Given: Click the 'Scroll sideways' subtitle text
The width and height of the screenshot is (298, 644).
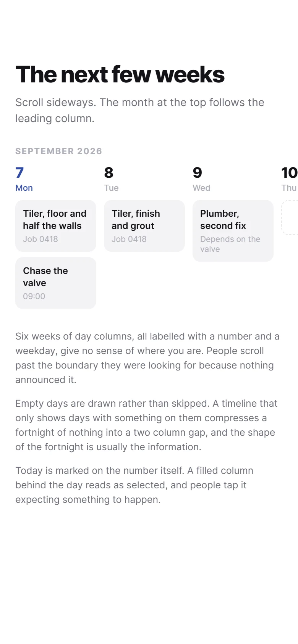Looking at the screenshot, I should pyautogui.click(x=140, y=110).
